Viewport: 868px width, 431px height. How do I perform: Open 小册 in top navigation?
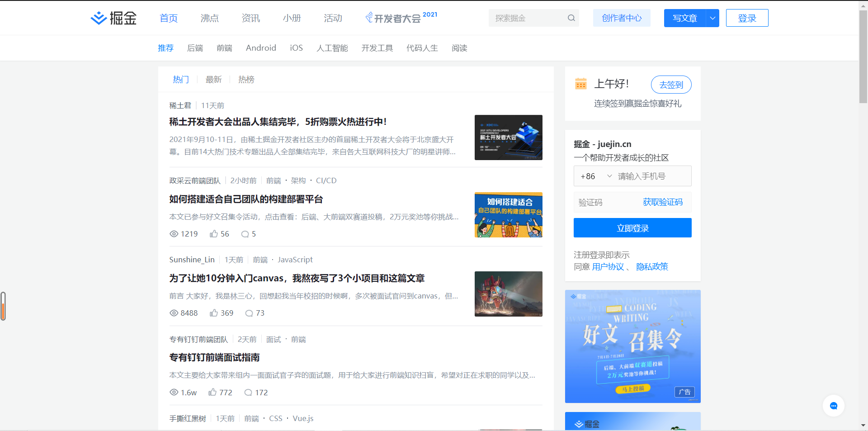tap(292, 18)
